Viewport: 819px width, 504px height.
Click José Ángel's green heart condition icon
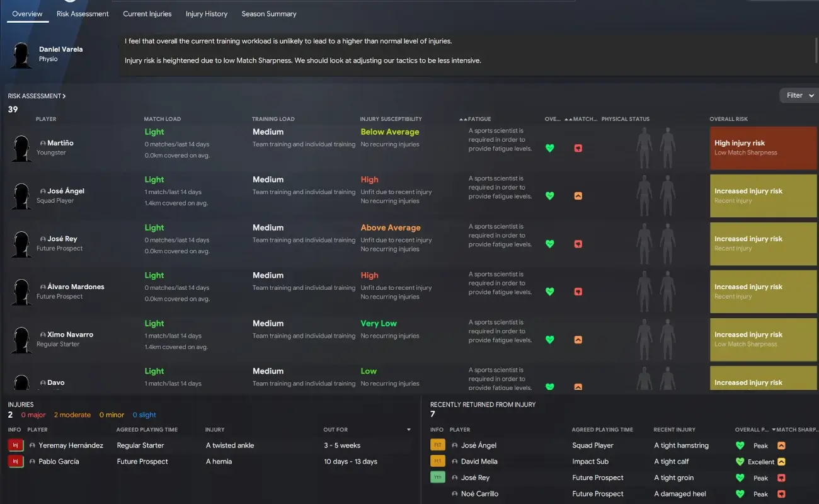[550, 196]
